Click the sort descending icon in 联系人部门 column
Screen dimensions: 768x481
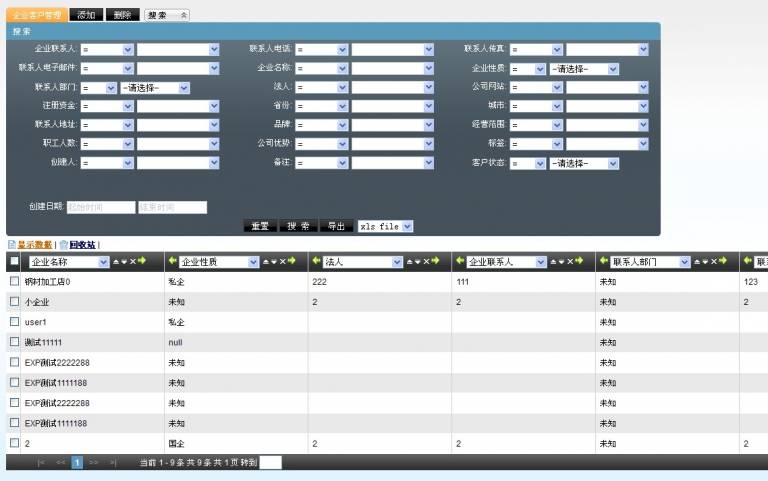point(705,261)
